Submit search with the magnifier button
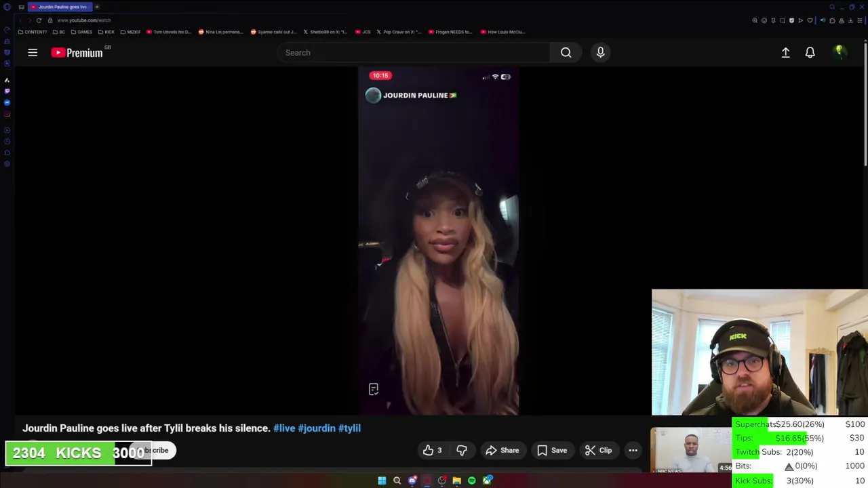 click(x=566, y=52)
